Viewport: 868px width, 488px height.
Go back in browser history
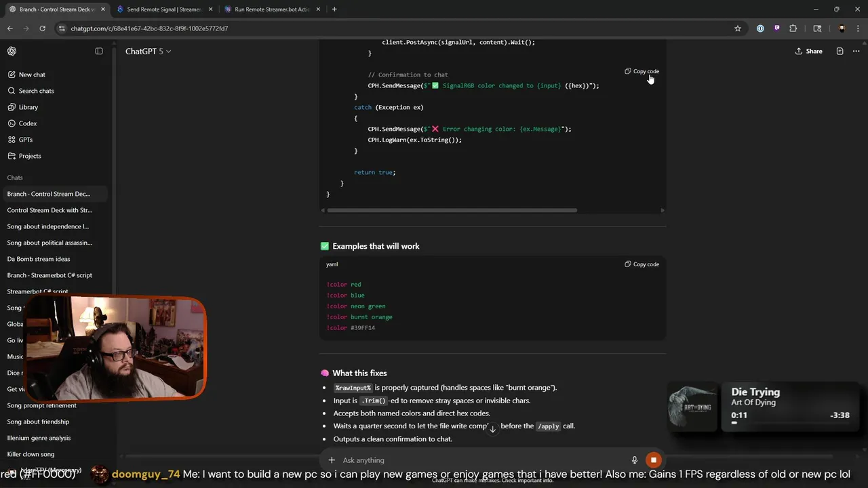coord(10,28)
